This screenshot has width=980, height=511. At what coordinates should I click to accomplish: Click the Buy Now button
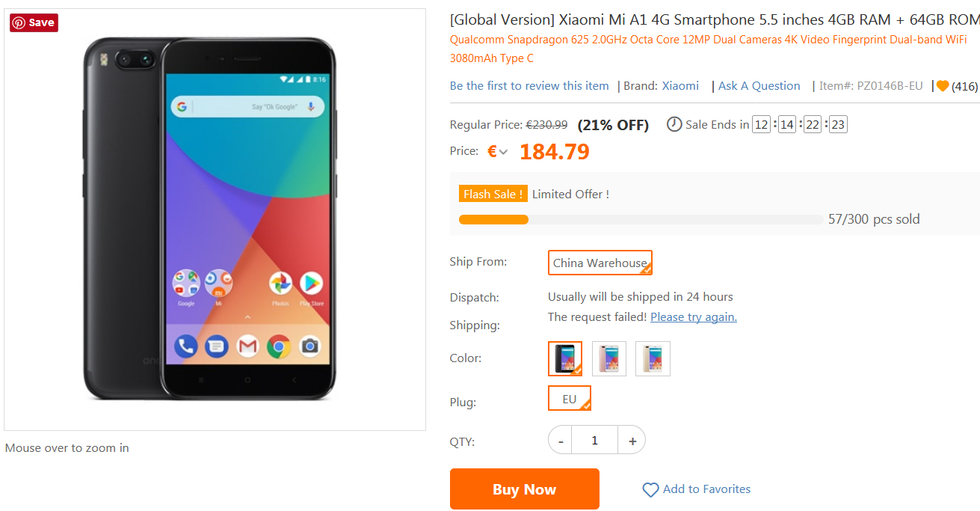524,489
